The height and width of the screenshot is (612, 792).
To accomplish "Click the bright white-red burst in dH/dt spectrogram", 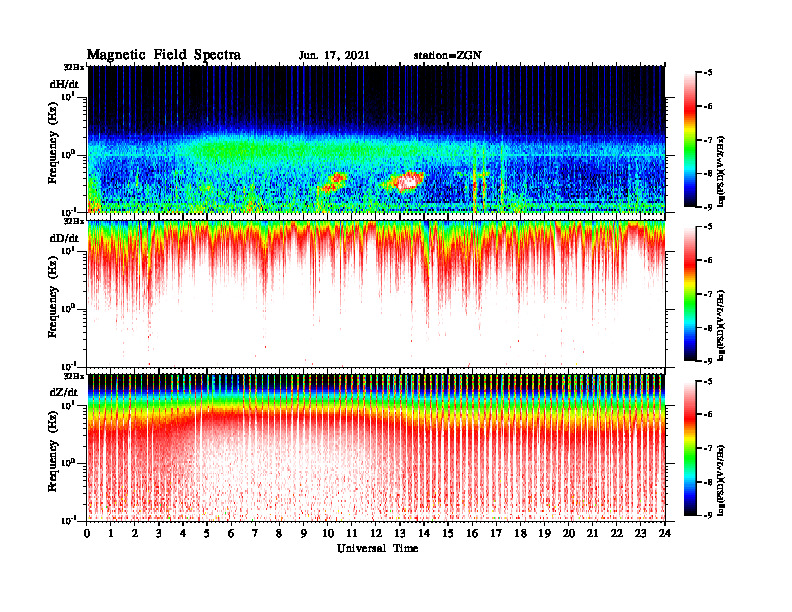I will click(x=408, y=181).
